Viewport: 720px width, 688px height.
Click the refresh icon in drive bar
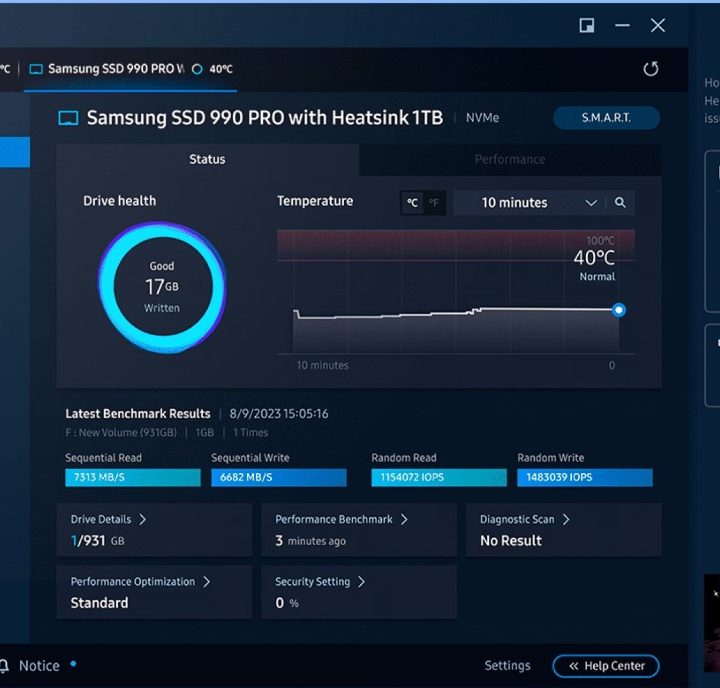coord(651,69)
